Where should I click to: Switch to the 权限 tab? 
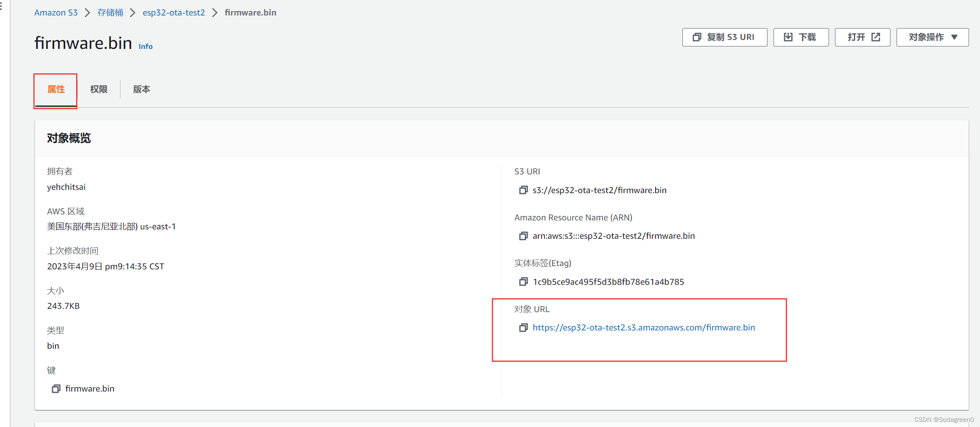[x=99, y=89]
